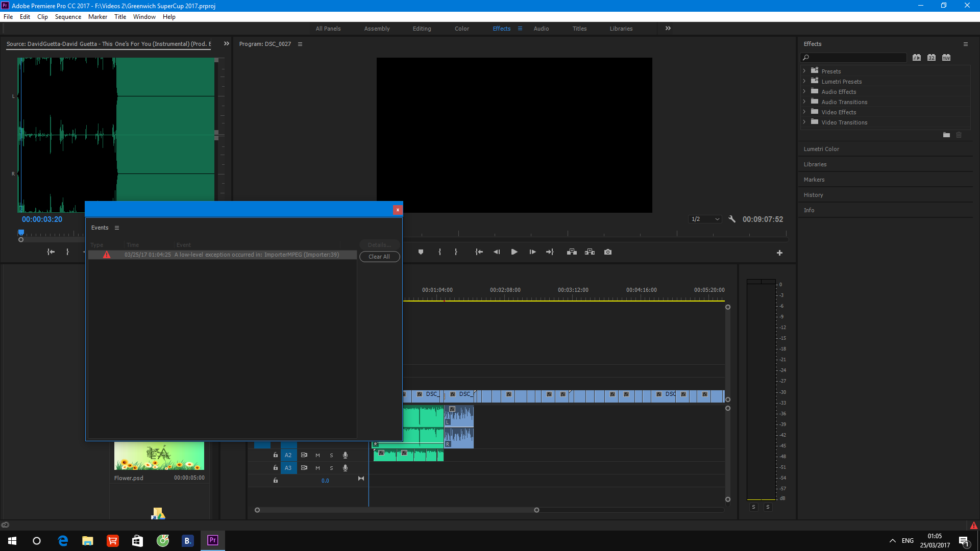
Task: Click the Extract edit icon in toolbar
Action: (589, 252)
